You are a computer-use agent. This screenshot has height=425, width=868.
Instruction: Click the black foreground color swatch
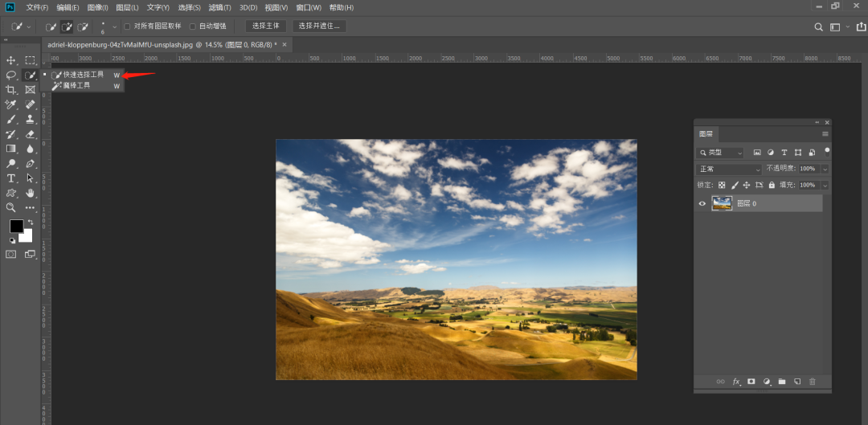16,227
